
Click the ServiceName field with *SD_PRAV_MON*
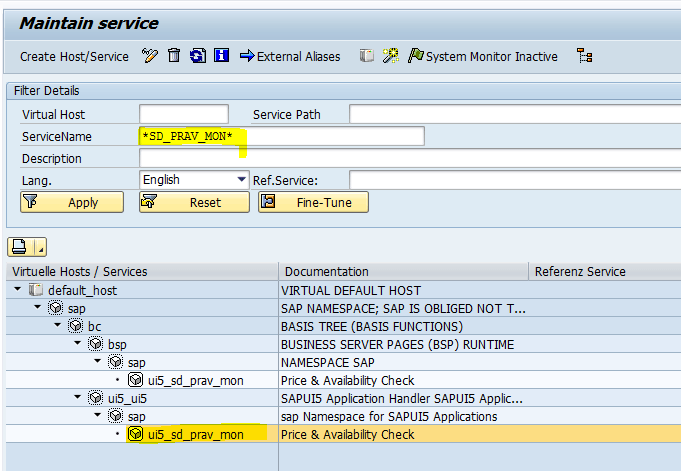tap(281, 136)
